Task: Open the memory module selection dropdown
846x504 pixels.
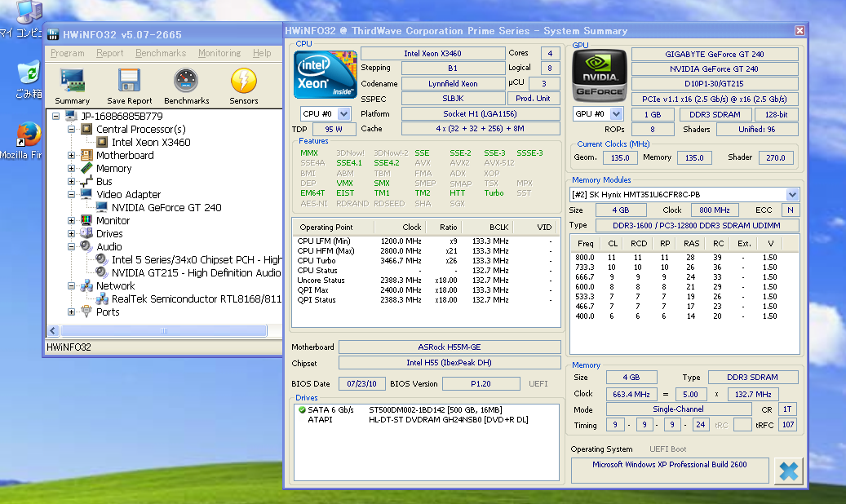Action: coord(792,194)
